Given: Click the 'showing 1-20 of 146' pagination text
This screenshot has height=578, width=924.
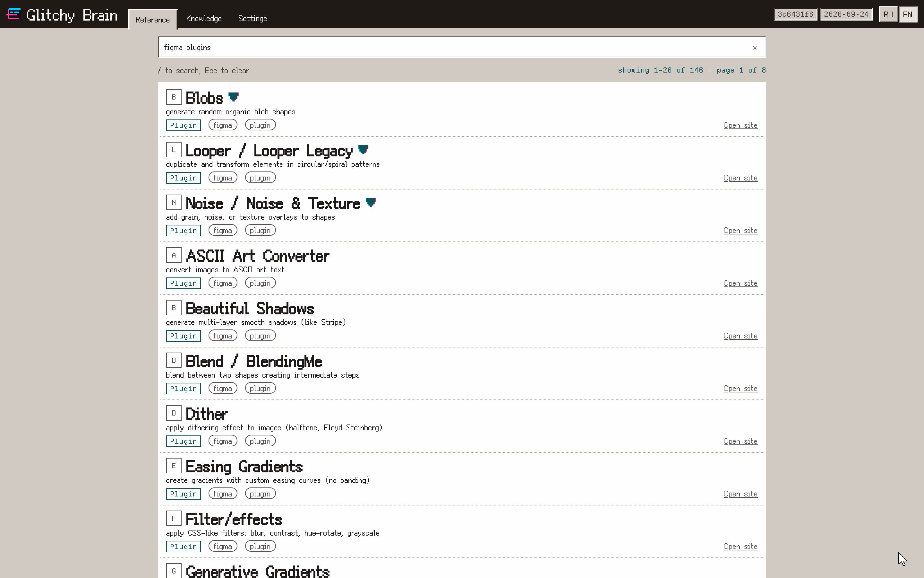Looking at the screenshot, I should pos(660,70).
